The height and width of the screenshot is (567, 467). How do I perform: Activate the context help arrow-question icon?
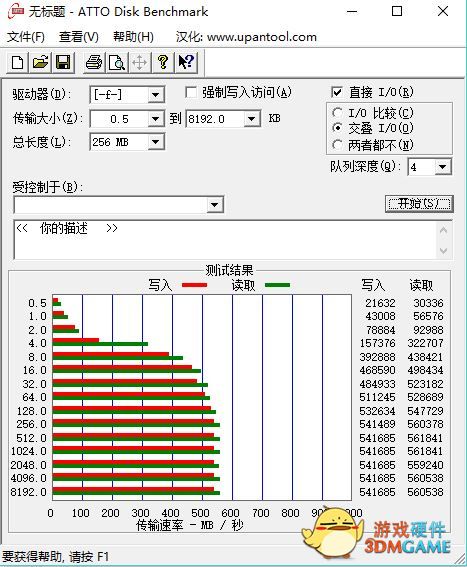pos(186,63)
